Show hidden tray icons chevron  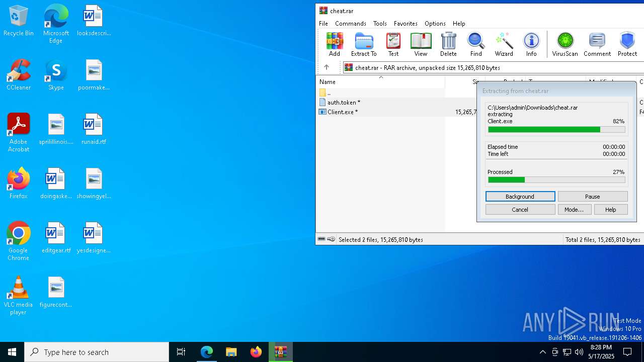542,352
